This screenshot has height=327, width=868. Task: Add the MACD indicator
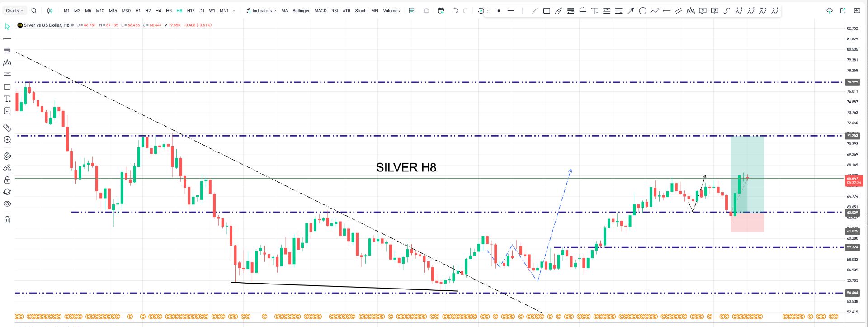point(321,11)
